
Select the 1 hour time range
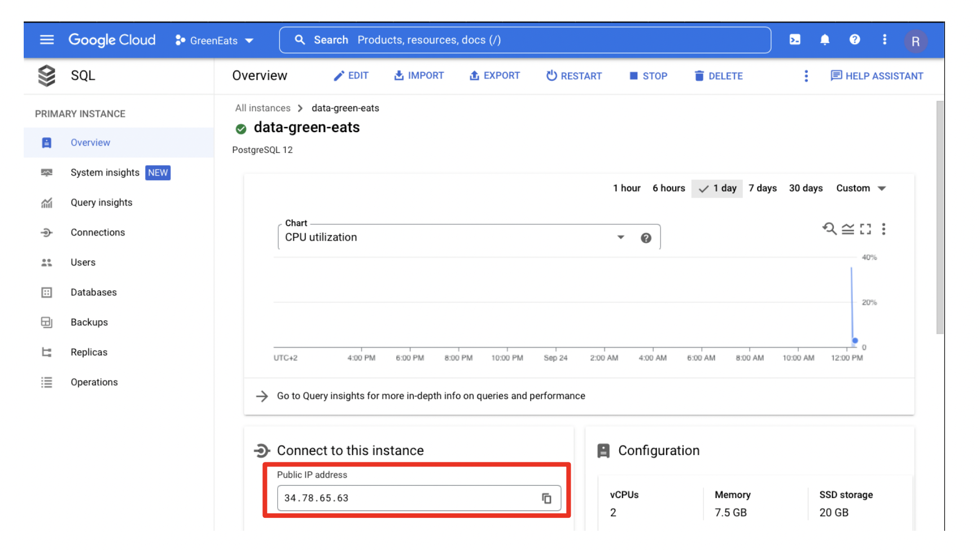627,188
